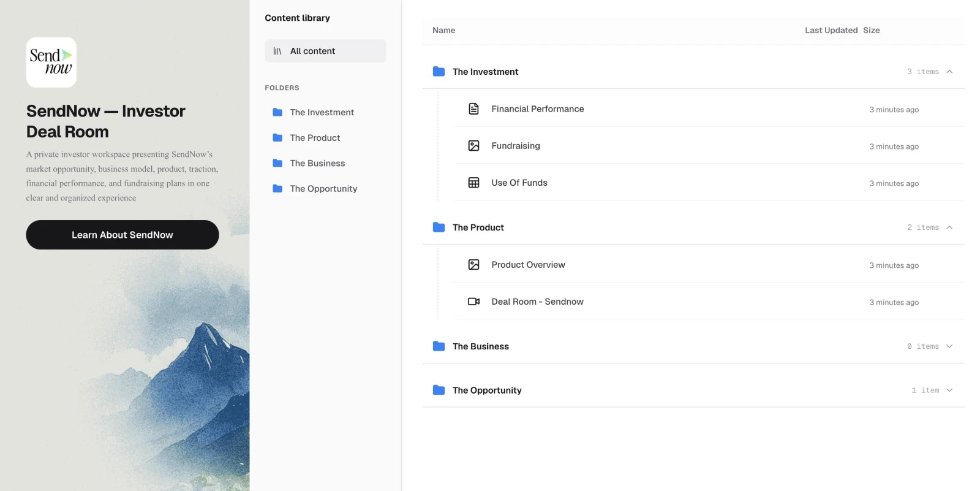Click the SendNow logo
980x491 pixels.
(x=51, y=62)
